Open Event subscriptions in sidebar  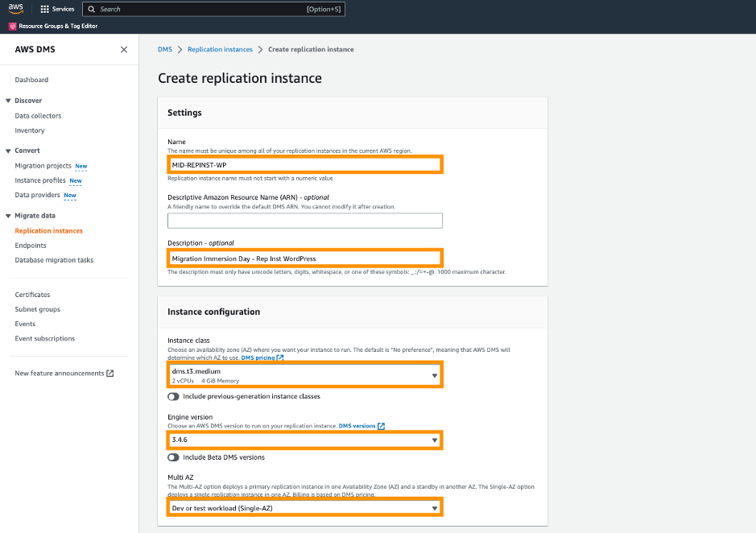(x=45, y=339)
